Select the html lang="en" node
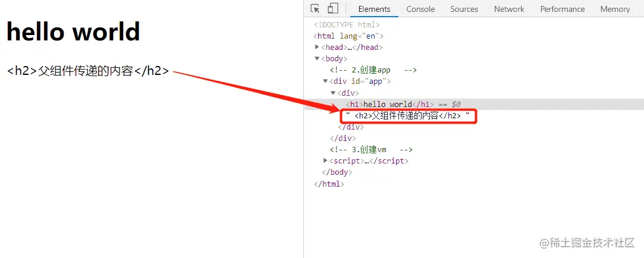Image resolution: width=644 pixels, height=258 pixels. [x=348, y=36]
